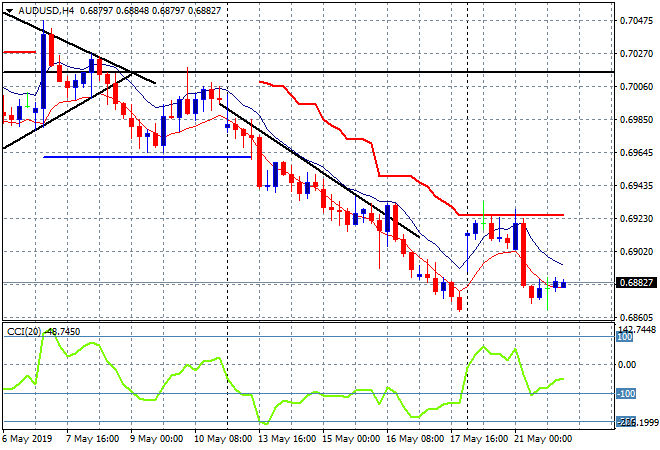Click the 0.68605 price axis label
This screenshot has width=660, height=450.
pyautogui.click(x=636, y=318)
